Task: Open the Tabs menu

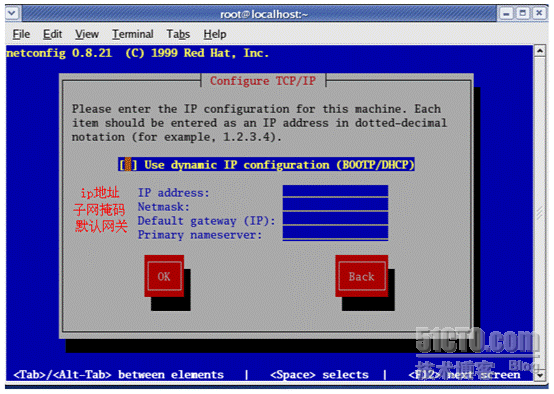Action: tap(178, 34)
